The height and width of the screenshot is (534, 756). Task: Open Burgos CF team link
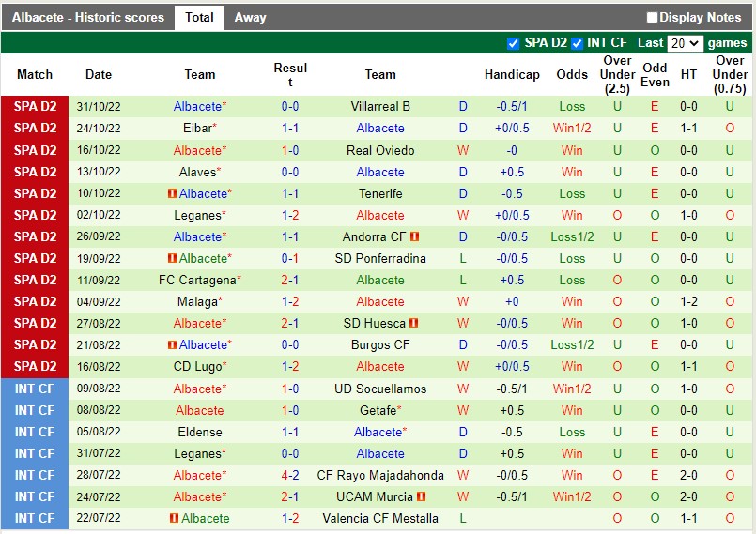[380, 345]
